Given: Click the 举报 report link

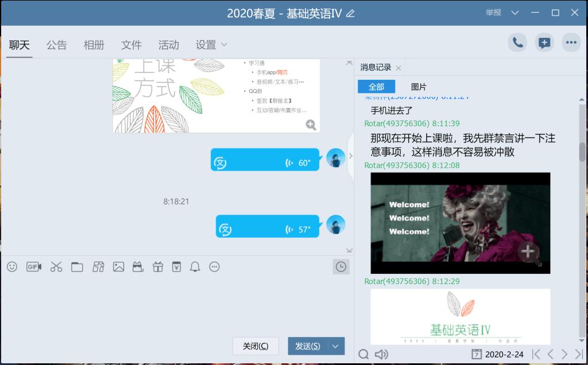Looking at the screenshot, I should point(493,13).
